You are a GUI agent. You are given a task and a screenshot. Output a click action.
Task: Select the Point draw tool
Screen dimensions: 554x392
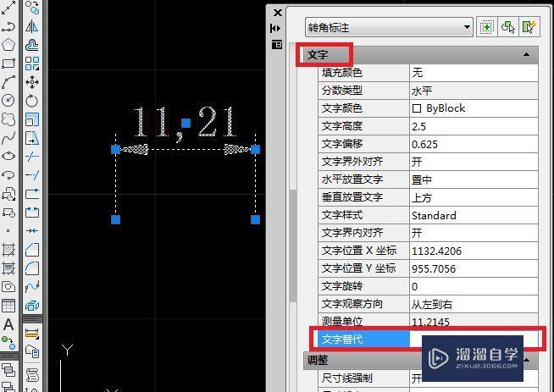pos(8,230)
